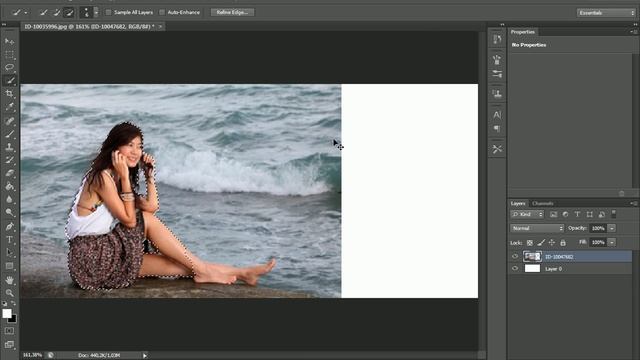Viewport: 640px width, 360px height.
Task: Open the status bar info arrow
Action: point(144,356)
